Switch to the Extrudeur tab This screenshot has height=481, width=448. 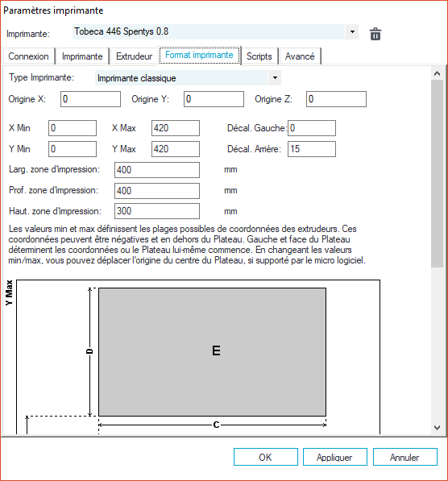click(x=134, y=56)
